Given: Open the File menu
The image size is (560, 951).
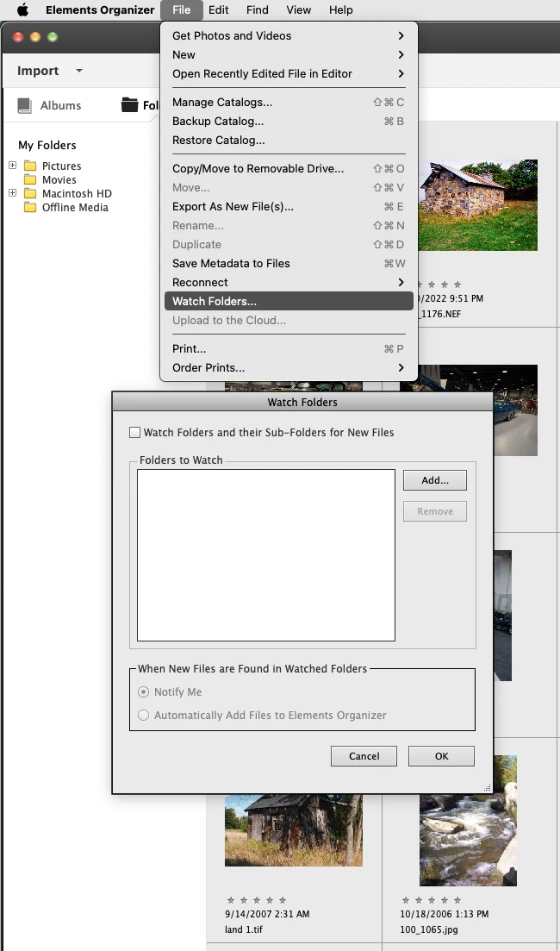Looking at the screenshot, I should 181,9.
